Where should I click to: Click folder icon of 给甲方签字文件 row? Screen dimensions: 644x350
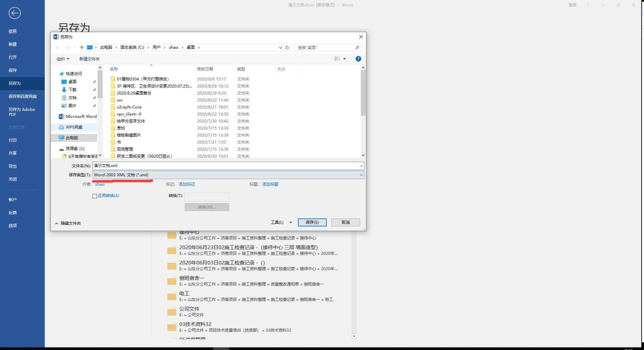113,121
